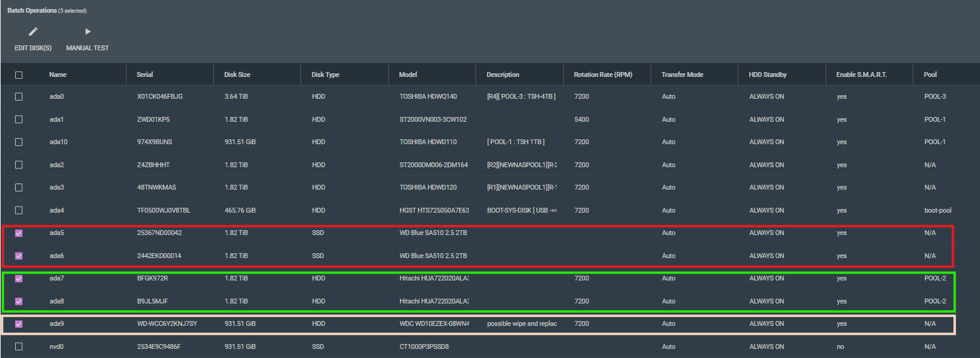Click the Manual Test play icon
Screen dimensions: 980x358
point(88,31)
